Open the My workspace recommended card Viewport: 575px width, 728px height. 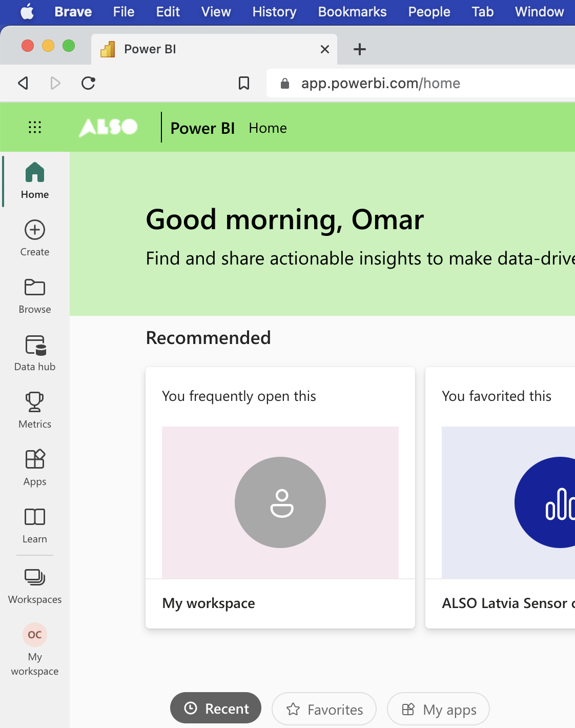tap(280, 498)
